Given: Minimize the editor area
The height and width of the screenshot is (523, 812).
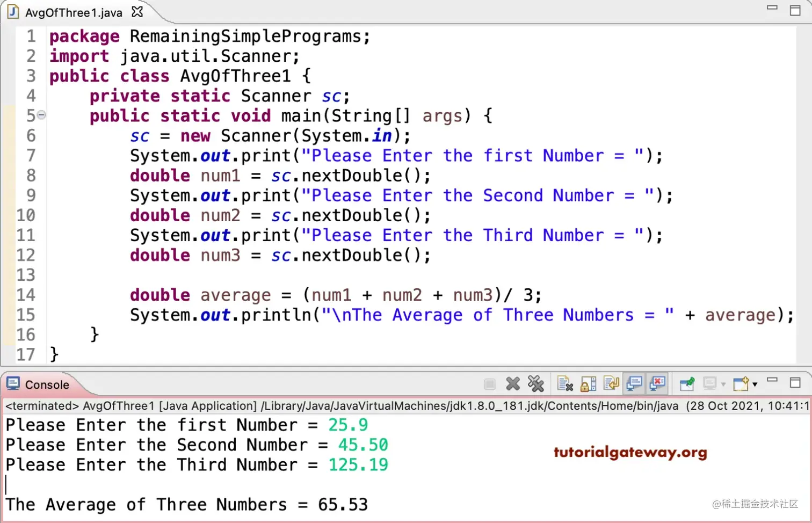Looking at the screenshot, I should (772, 8).
